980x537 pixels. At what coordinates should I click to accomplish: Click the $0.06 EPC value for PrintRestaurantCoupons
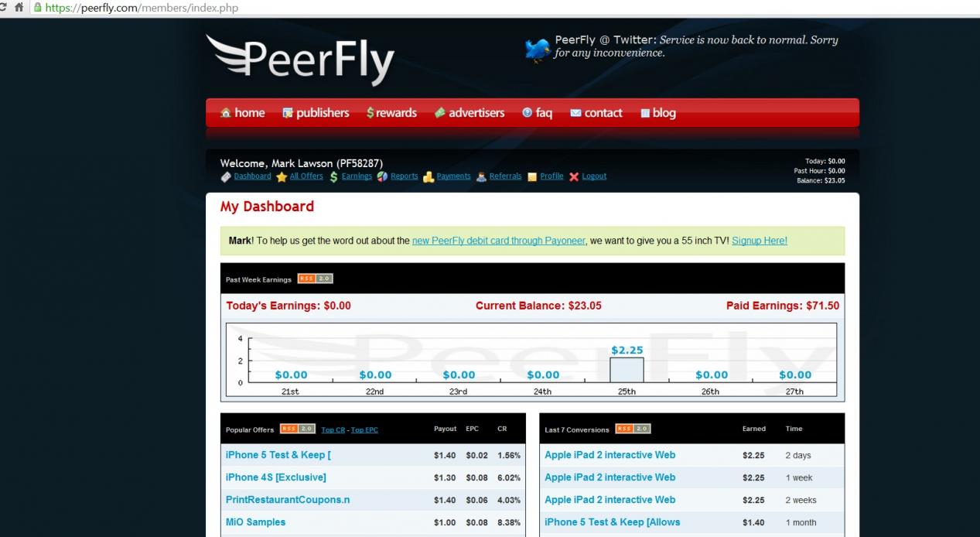[x=476, y=500]
